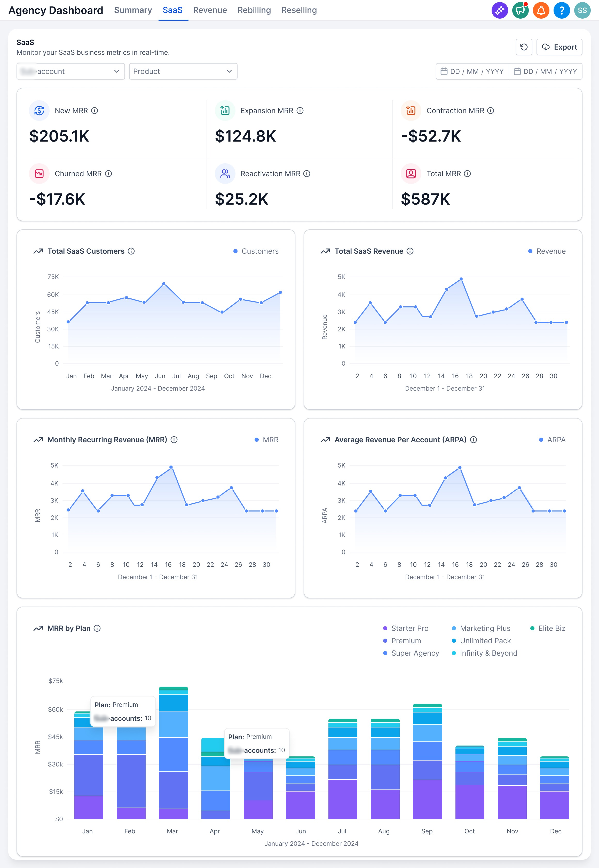Click the info icon next to Total MRR
Image resolution: width=599 pixels, height=868 pixels.
click(x=467, y=174)
